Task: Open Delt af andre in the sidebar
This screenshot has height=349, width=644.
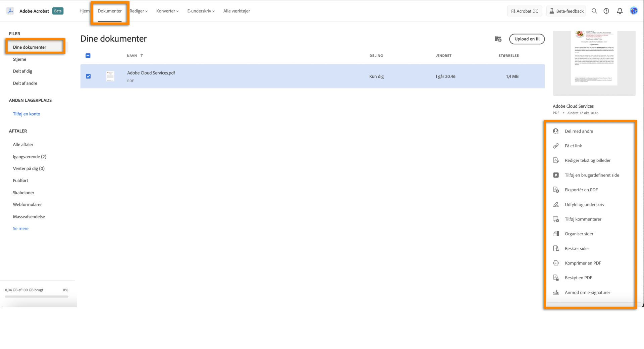Action: coord(25,83)
